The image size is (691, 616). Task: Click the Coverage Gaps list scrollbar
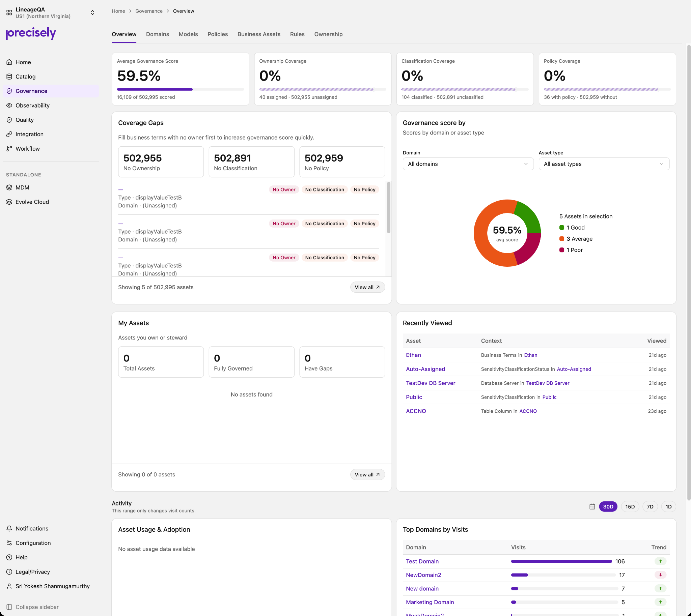click(x=389, y=207)
